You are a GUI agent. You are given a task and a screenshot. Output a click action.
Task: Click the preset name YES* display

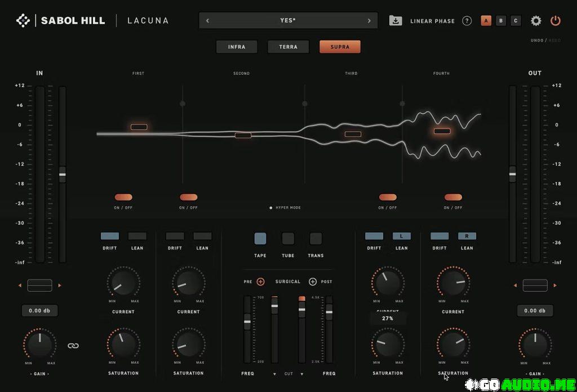[x=288, y=21]
